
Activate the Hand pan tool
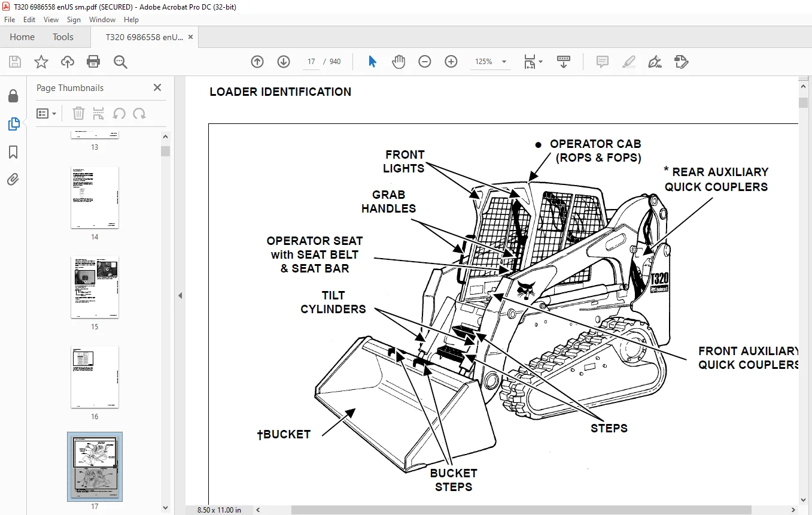pyautogui.click(x=399, y=62)
